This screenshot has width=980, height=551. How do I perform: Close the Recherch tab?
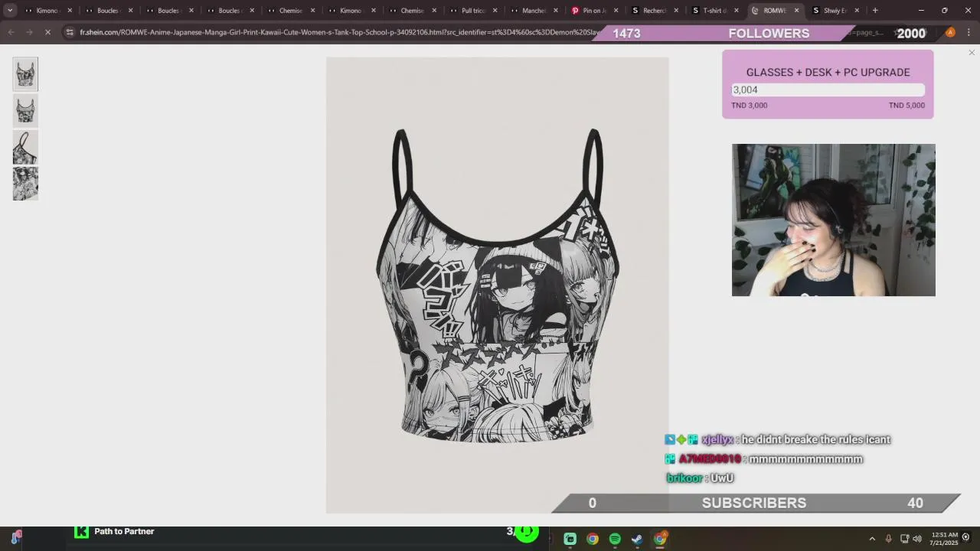pos(676,11)
